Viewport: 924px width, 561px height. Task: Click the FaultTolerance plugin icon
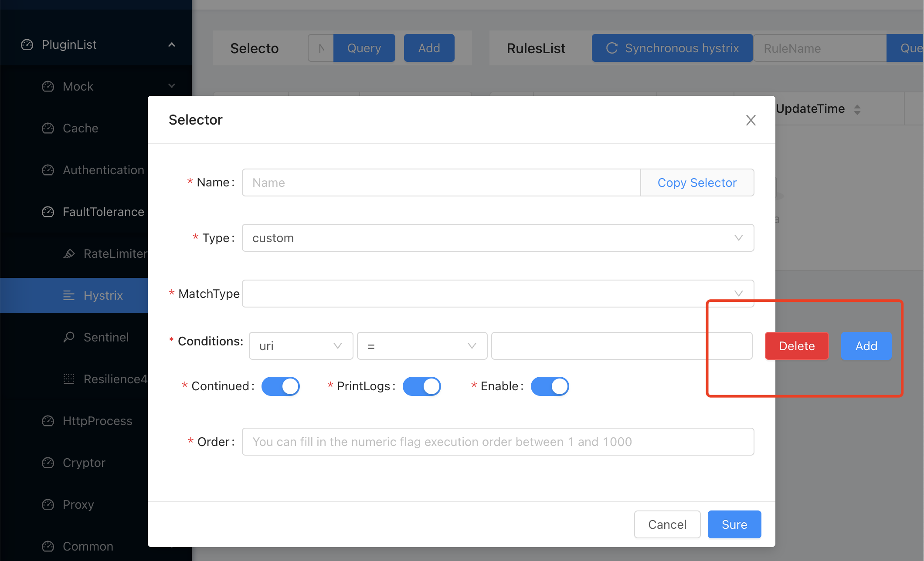click(47, 212)
